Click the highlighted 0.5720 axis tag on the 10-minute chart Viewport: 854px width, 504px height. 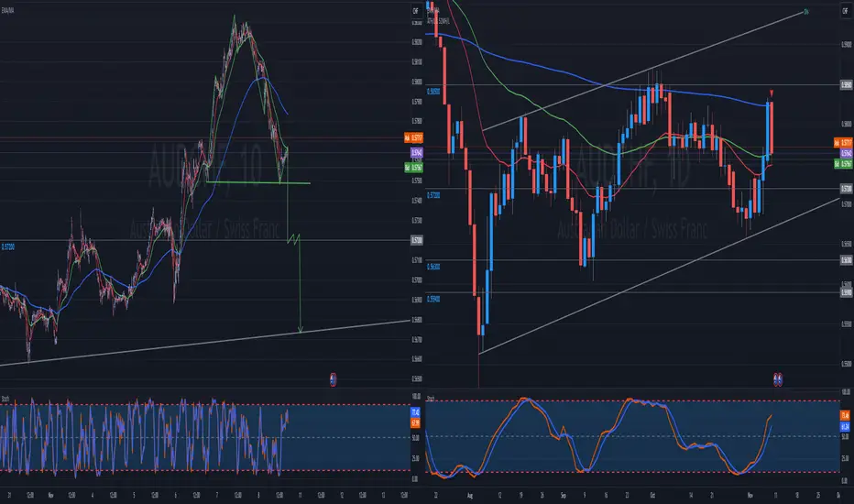417,240
